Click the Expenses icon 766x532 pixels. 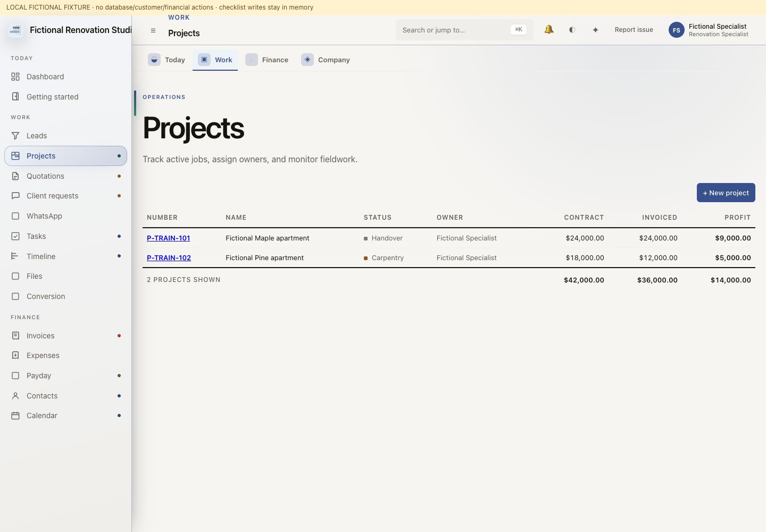click(x=15, y=355)
